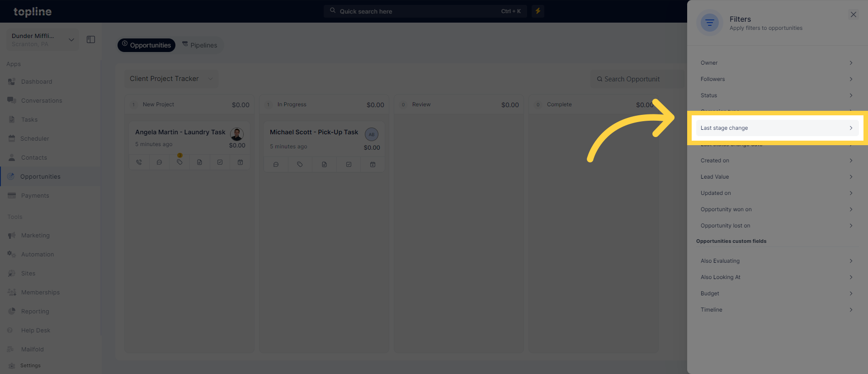The height and width of the screenshot is (374, 868).
Task: Focus the Quick search field
Action: 425,11
